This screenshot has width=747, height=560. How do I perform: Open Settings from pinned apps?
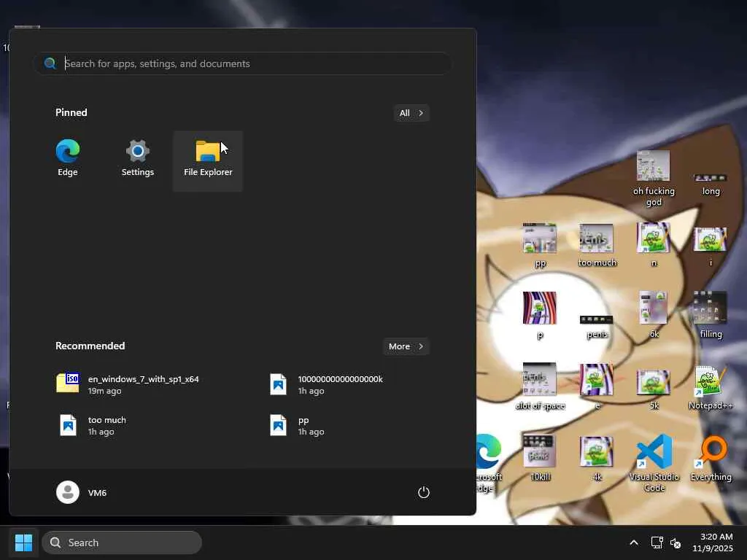[138, 159]
